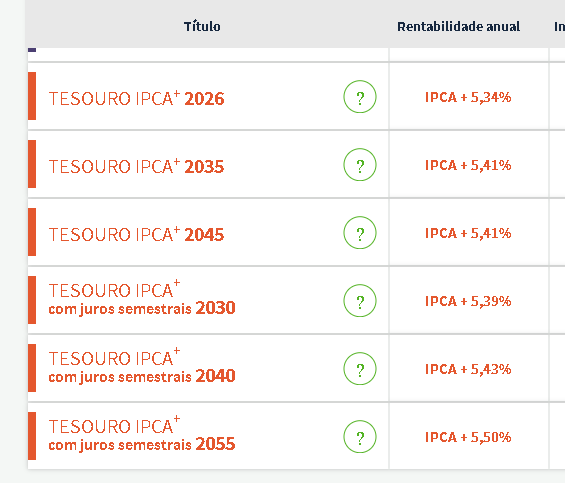Open Tesouro IPCA+ com juros semestrais 2055

coord(142,434)
